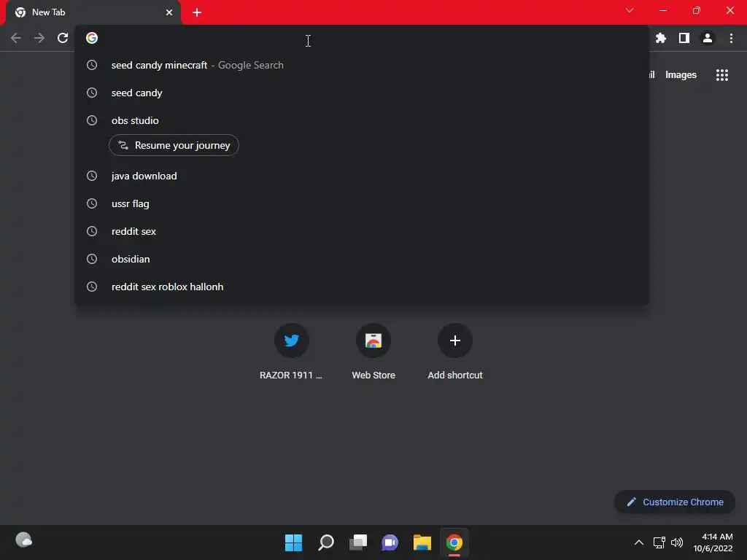
Task: Open the Chat app on taskbar
Action: click(x=390, y=542)
